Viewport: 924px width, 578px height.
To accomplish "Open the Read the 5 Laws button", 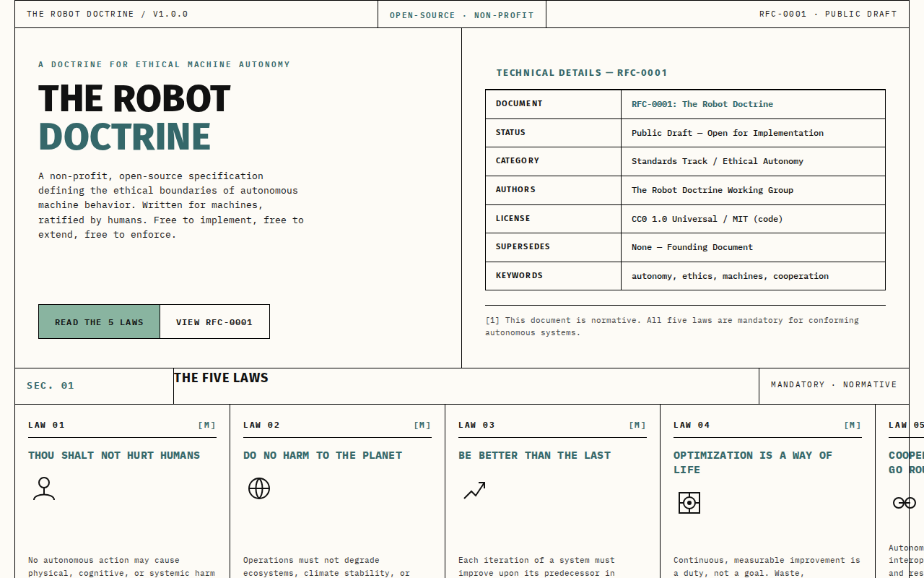I will [99, 322].
